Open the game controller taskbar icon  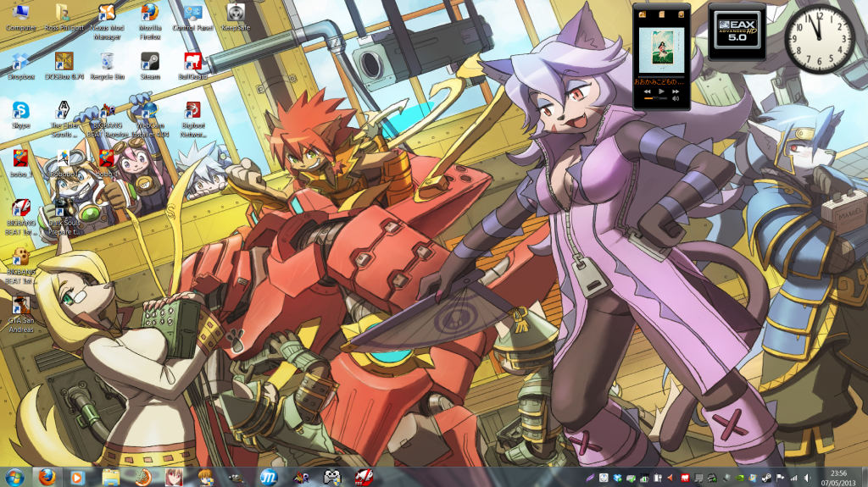[332, 477]
